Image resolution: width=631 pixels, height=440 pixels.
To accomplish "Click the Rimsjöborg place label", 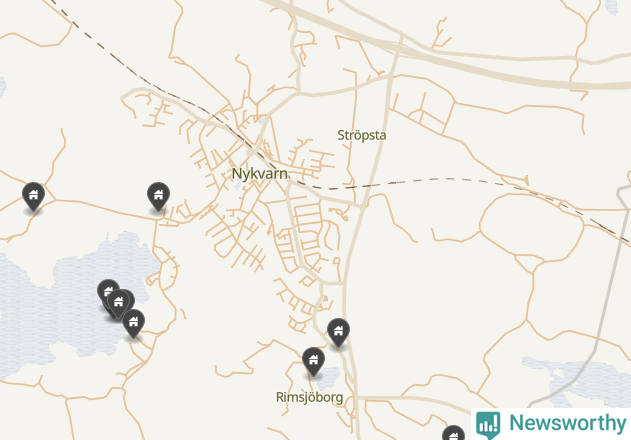I will 309,397.
